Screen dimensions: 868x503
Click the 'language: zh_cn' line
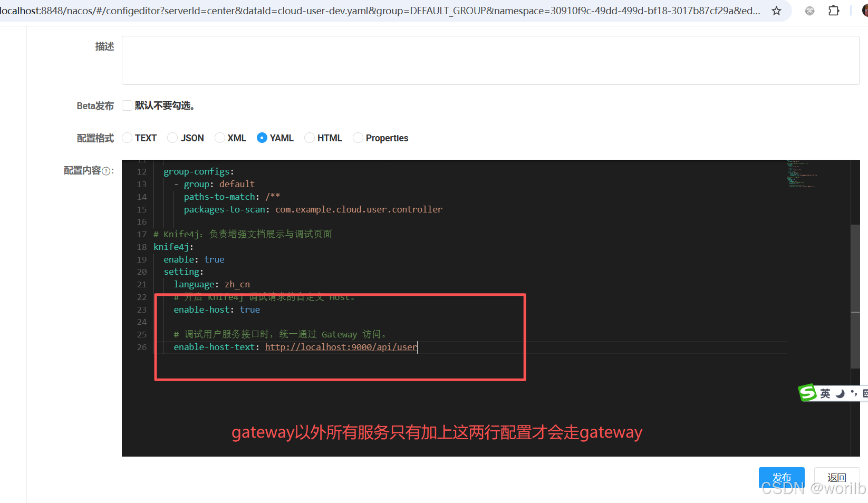(x=212, y=284)
